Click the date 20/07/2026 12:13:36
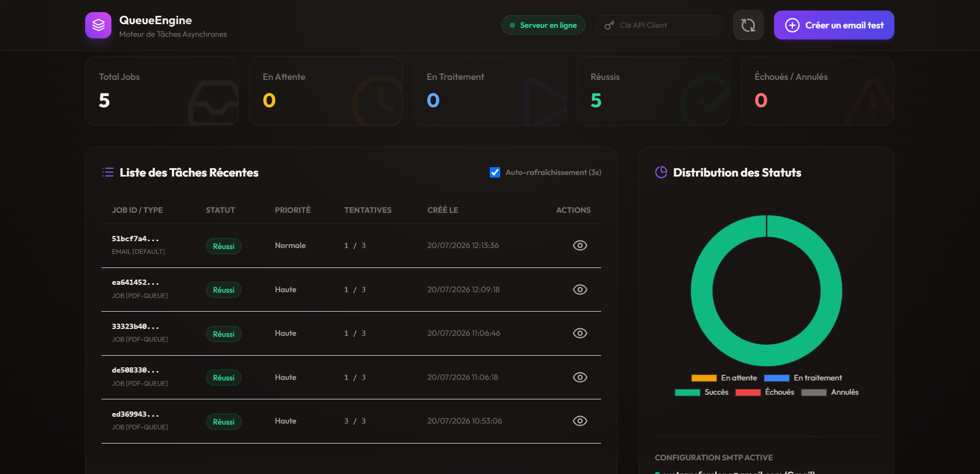The image size is (980, 474). point(463,245)
